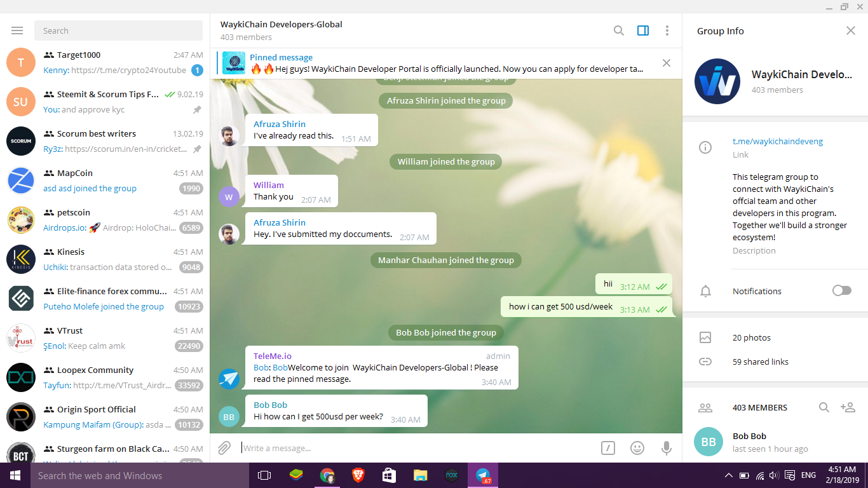Click the TeleMe.io sender name

pyautogui.click(x=273, y=356)
